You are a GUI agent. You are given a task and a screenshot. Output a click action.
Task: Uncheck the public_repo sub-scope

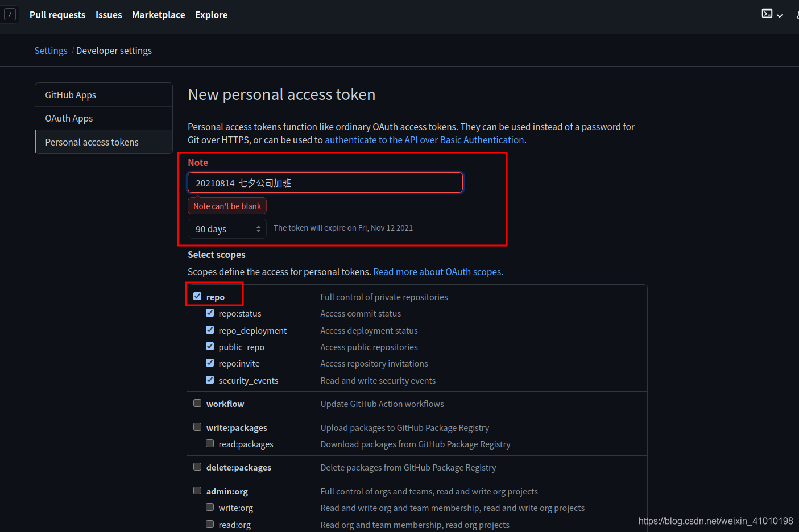tap(210, 346)
